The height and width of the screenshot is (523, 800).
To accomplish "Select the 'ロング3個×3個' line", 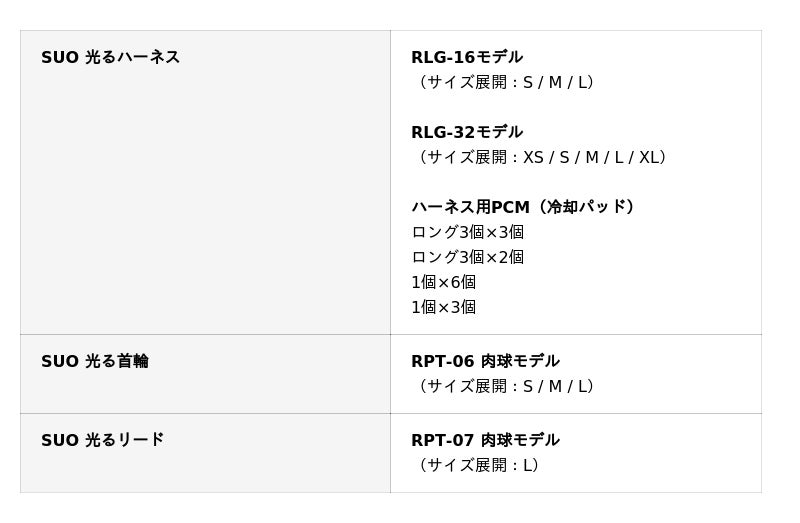I will pyautogui.click(x=467, y=232).
